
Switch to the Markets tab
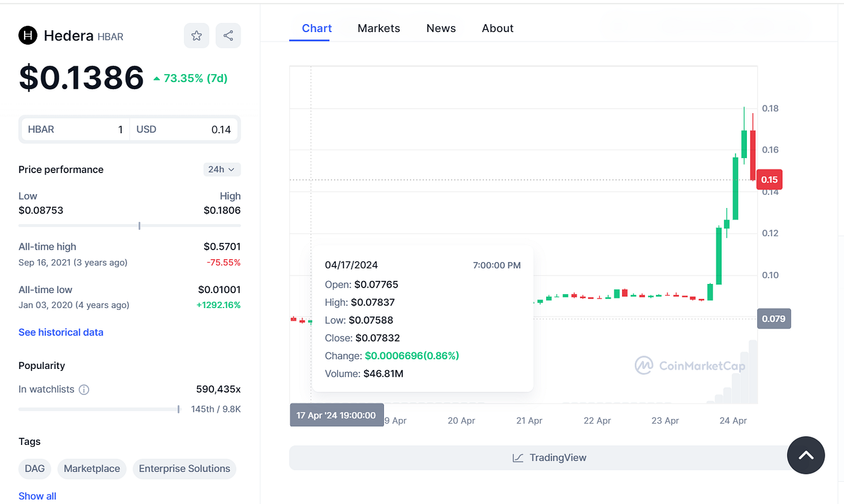[x=379, y=28]
